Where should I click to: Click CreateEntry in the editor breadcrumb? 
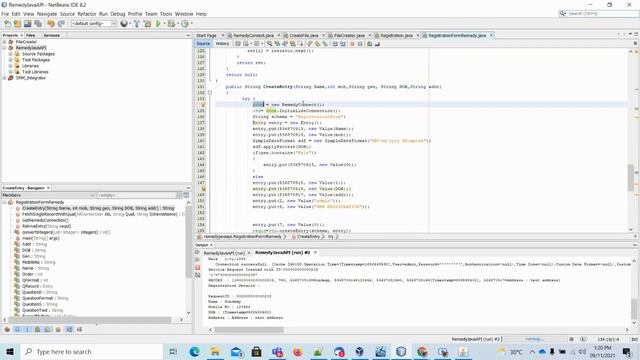click(x=308, y=237)
